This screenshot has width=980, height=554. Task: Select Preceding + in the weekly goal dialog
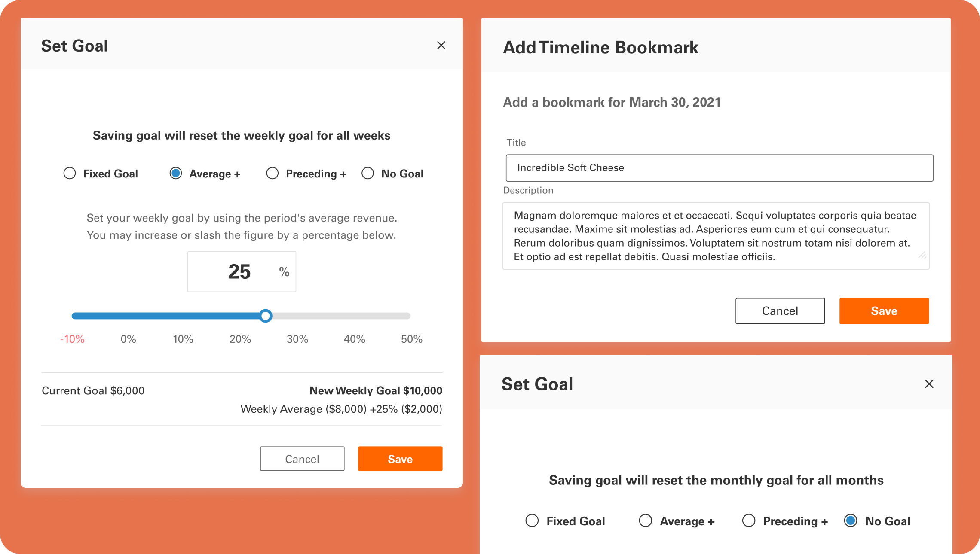[x=273, y=174]
